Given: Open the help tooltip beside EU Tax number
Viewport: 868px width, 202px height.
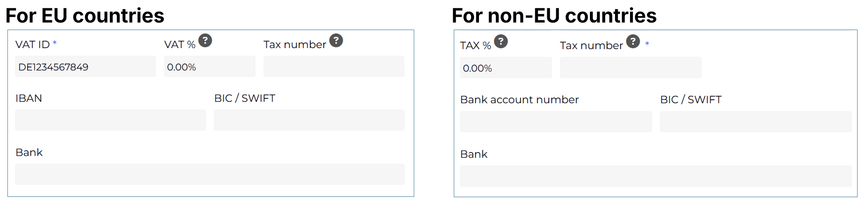Looking at the screenshot, I should tap(336, 40).
